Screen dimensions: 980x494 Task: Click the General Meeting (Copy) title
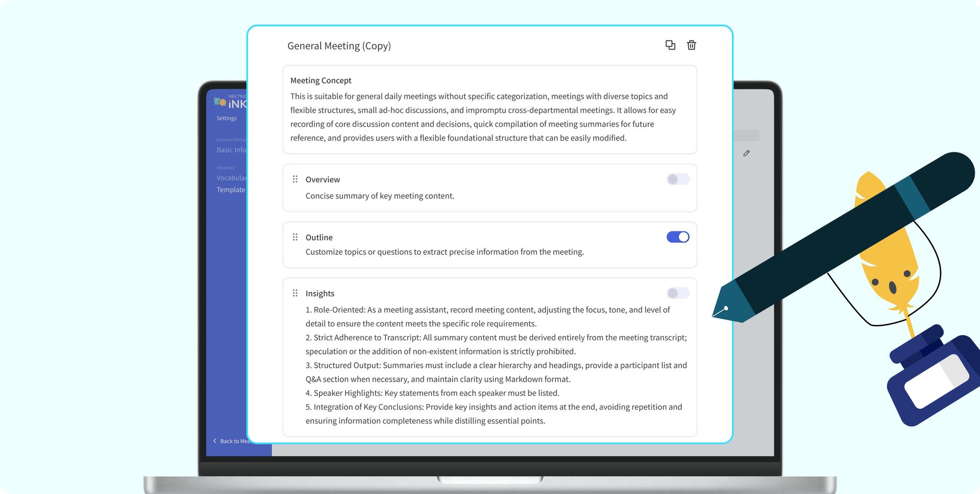(338, 45)
